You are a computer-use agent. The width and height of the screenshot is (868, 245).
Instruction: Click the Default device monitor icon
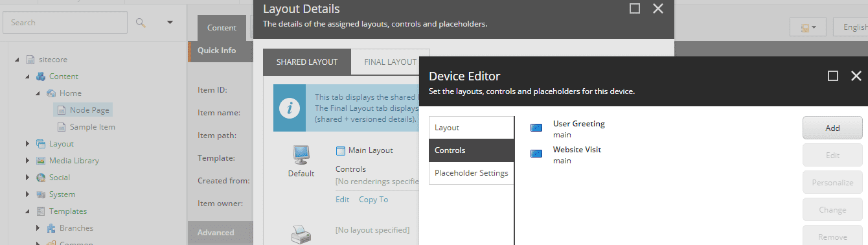(301, 155)
